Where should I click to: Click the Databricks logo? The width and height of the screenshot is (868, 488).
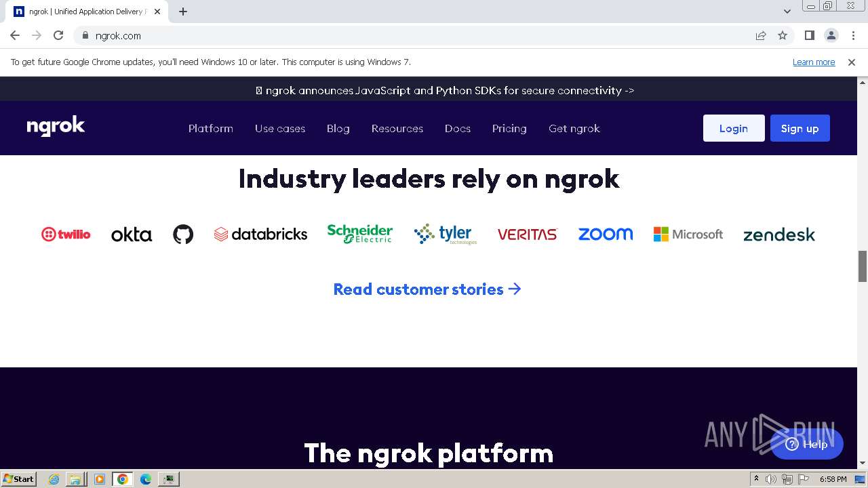[x=260, y=235]
